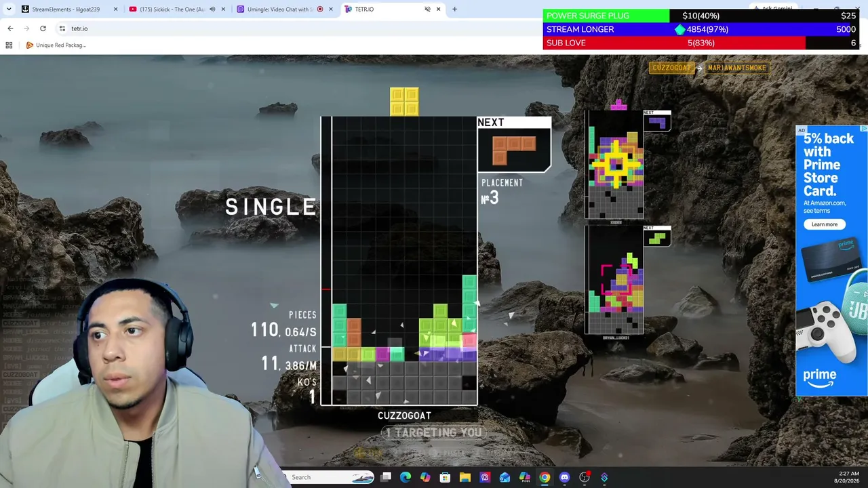This screenshot has height=488, width=868.
Task: Open the Unique Red Packag... bookmark
Action: [x=56, y=45]
